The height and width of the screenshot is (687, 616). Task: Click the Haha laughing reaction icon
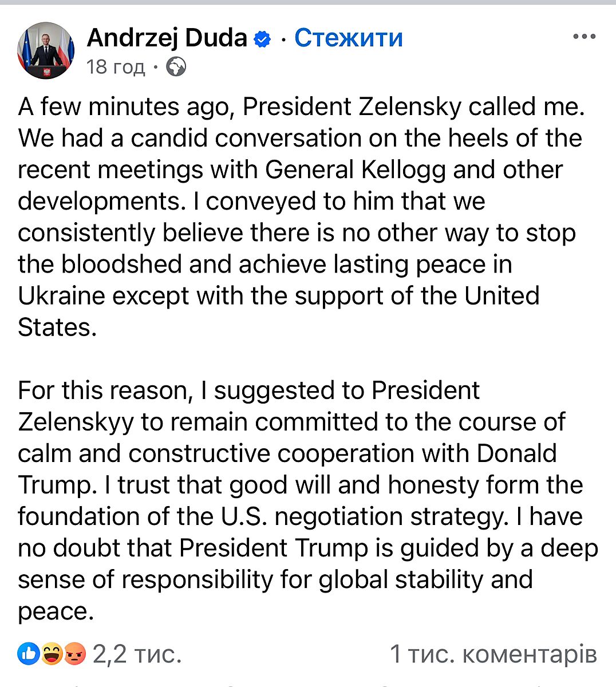click(x=52, y=653)
